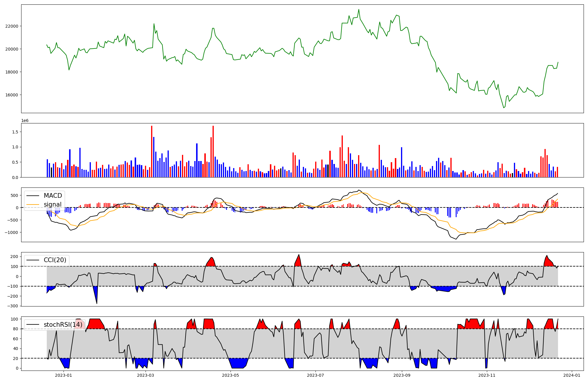Click the 18000 price axis label
Screen dimensions: 588x382
coord(12,72)
